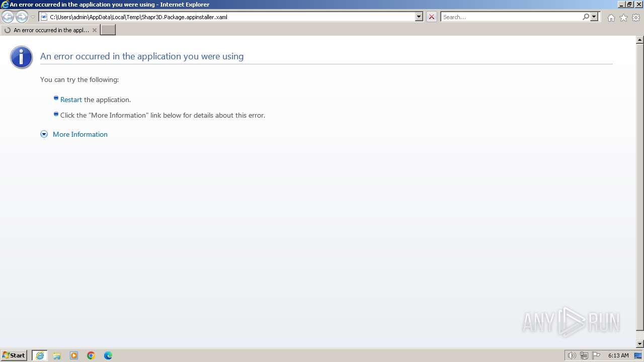
Task: Close the current tab with its X
Action: point(94,30)
